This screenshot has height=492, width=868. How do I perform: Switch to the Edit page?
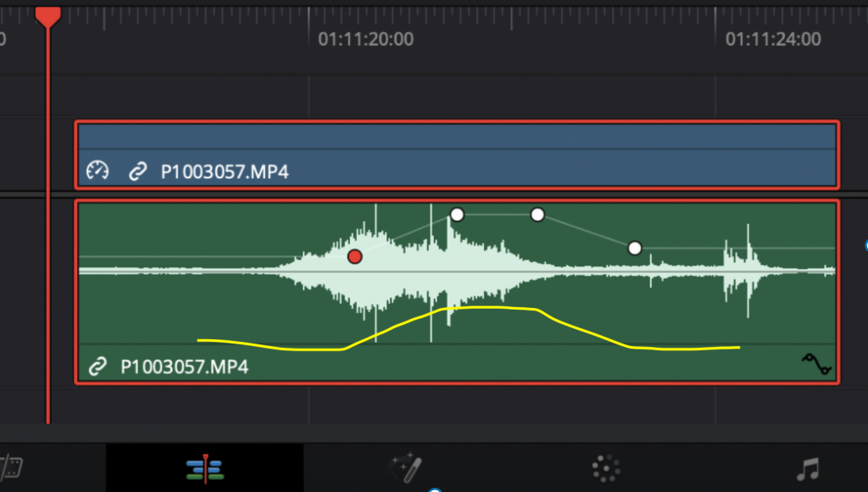tap(204, 467)
